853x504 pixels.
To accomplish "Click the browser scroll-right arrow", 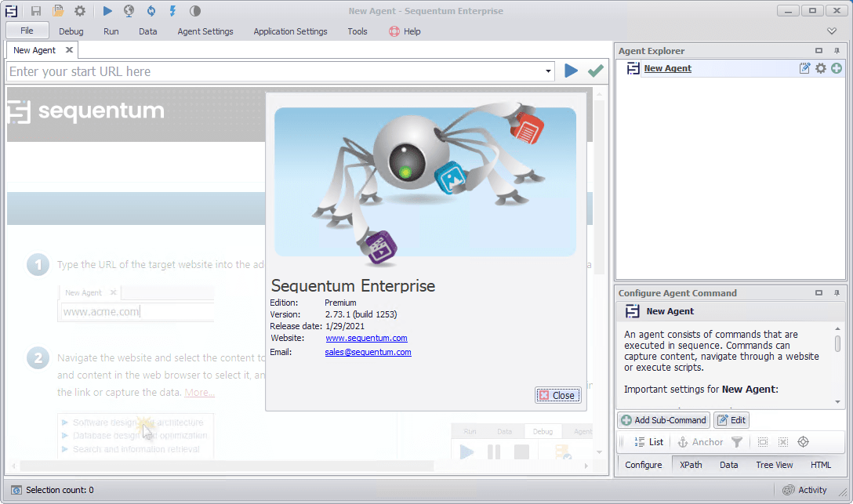I will pos(586,466).
